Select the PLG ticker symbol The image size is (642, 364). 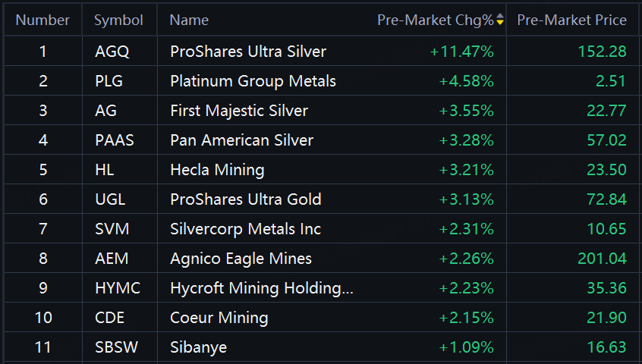109,81
